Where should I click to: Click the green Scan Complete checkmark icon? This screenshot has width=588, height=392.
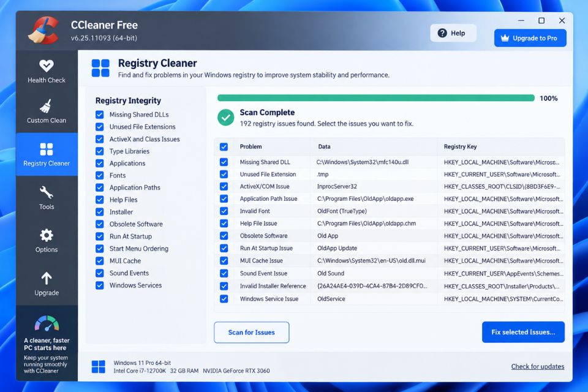pyautogui.click(x=226, y=118)
